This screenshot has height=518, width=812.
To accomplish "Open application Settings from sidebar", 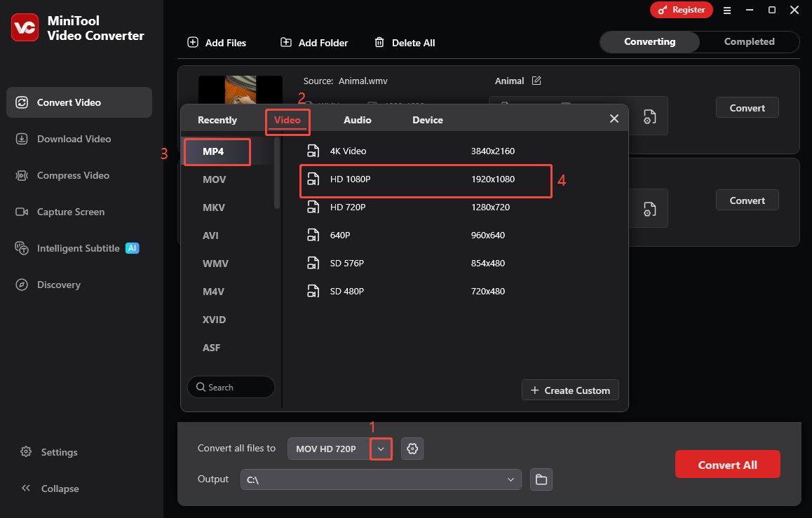I will tap(58, 452).
